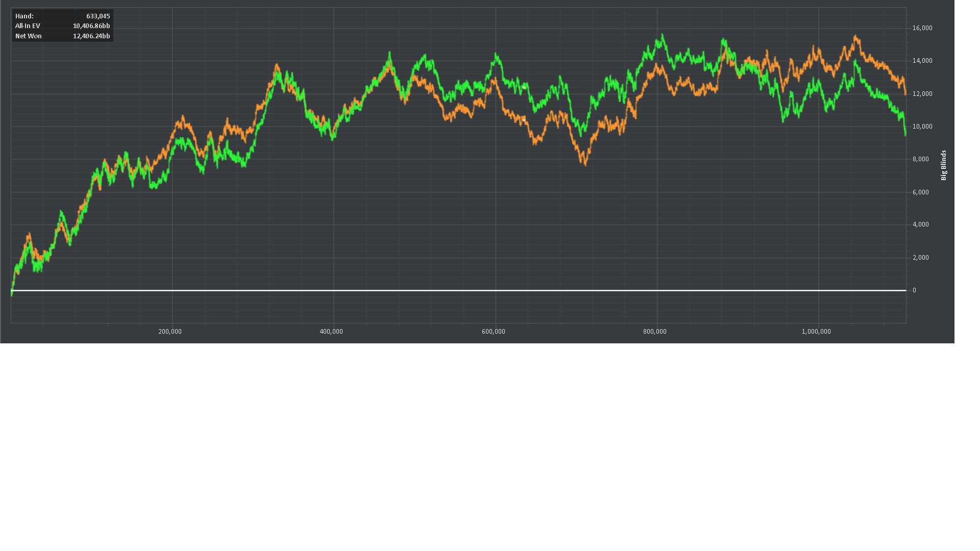Screen dimensions: 980x551
Task: Click the 8,000 y-axis label
Action: coord(921,159)
